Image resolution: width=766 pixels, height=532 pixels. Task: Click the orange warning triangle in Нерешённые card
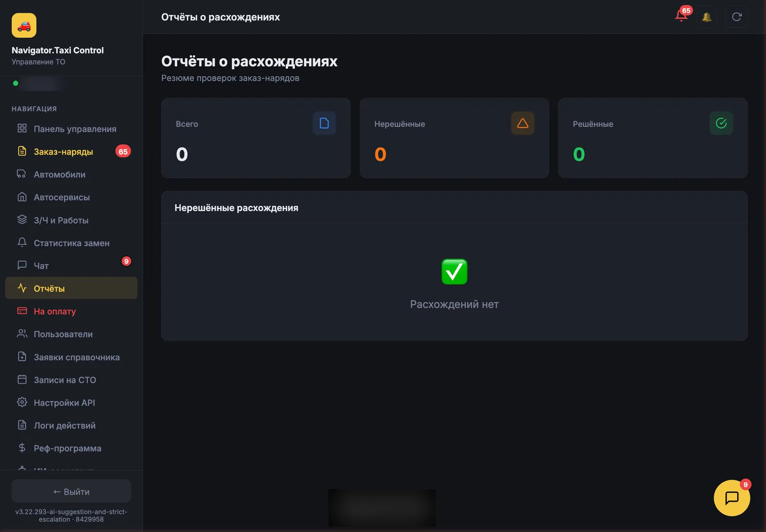tap(523, 123)
